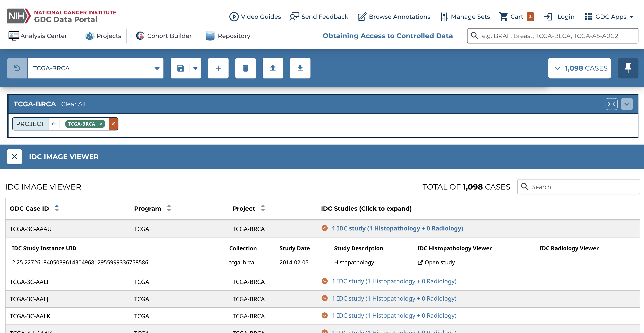644x333 pixels.
Task: Click the undo/reset cohort icon
Action: 17,68
